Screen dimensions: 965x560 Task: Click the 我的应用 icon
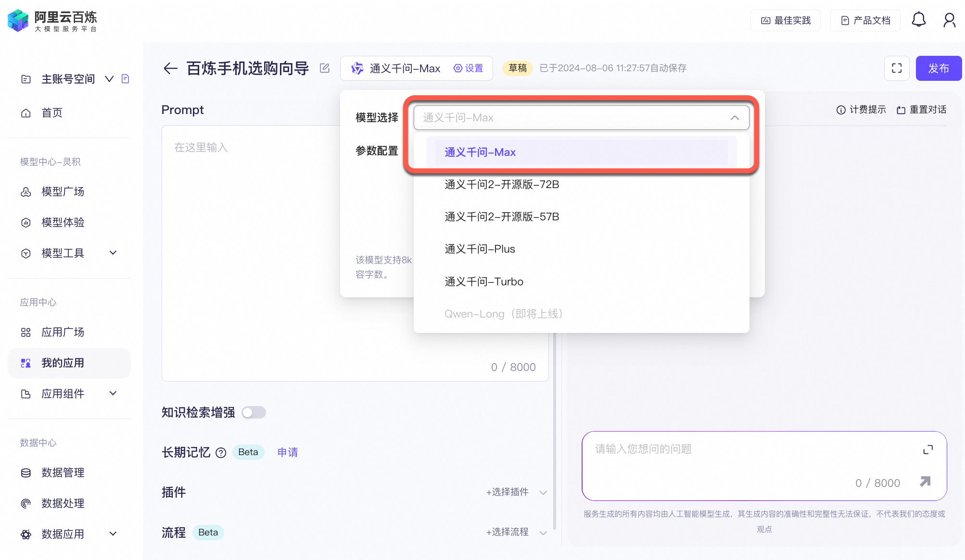26,363
